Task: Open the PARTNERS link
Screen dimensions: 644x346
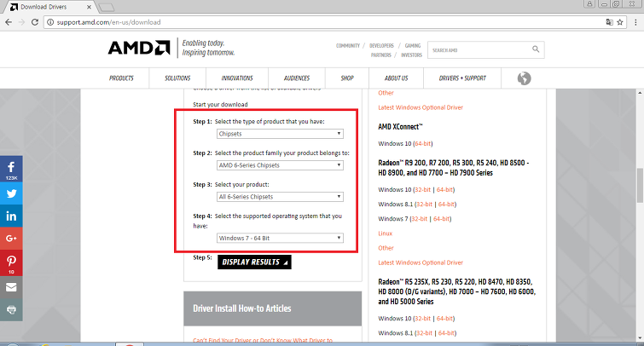Action: 381,55
